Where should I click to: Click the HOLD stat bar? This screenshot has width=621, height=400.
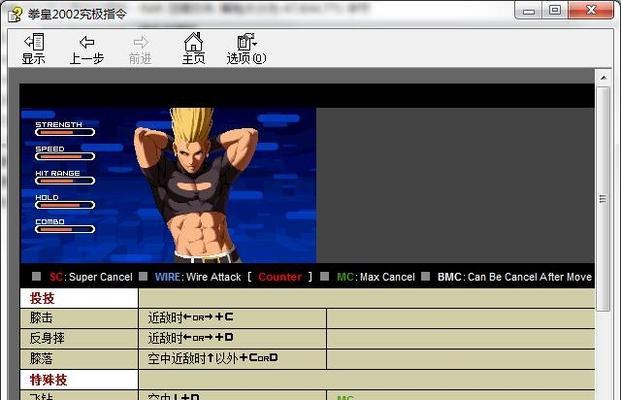point(65,205)
